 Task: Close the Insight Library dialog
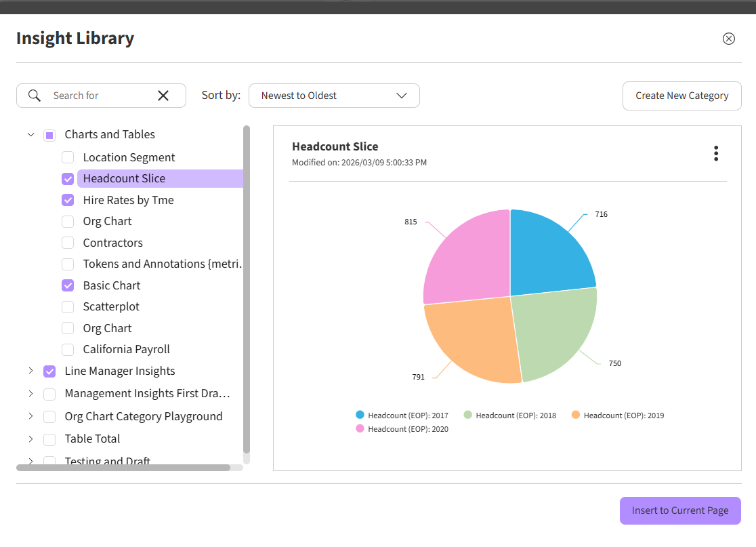729,39
